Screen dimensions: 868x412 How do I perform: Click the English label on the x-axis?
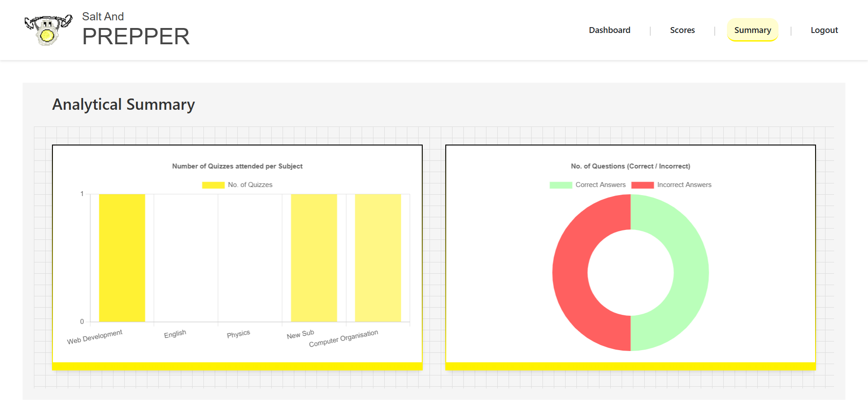coord(175,334)
